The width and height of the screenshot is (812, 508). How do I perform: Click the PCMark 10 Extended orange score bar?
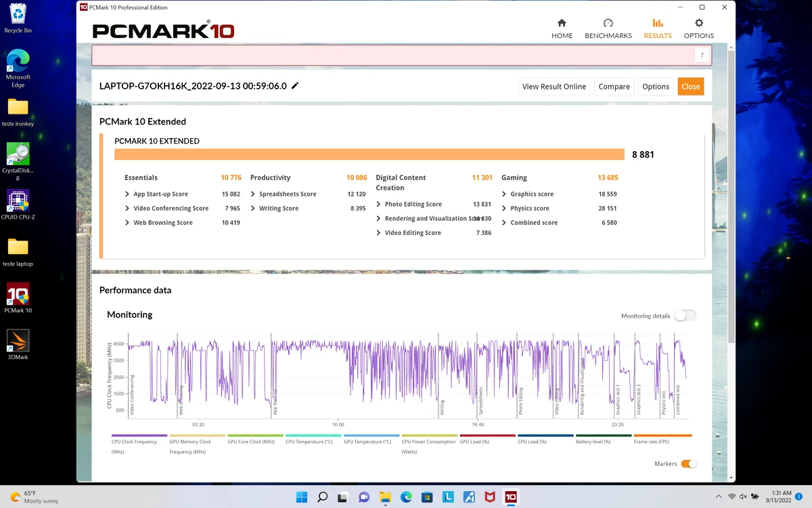[x=369, y=154]
